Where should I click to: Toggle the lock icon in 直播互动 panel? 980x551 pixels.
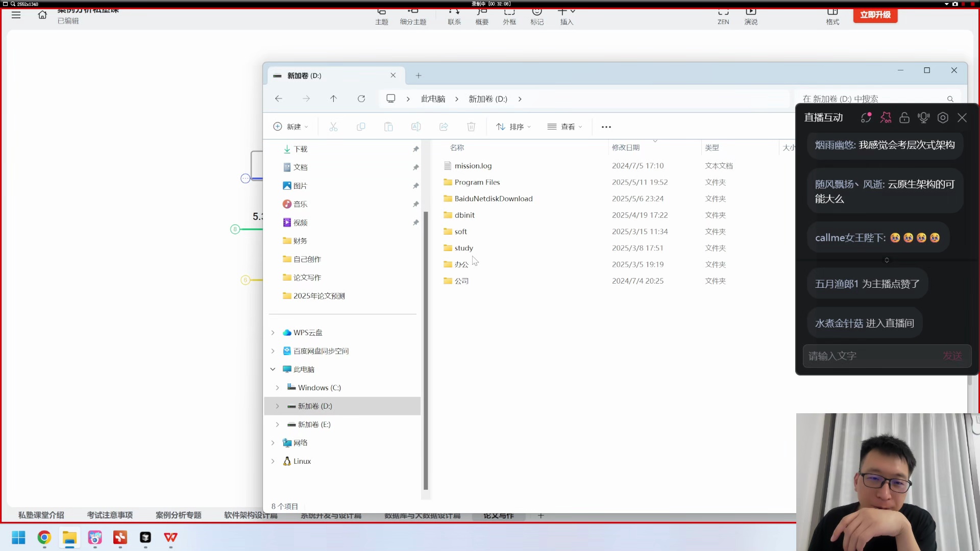pos(904,118)
